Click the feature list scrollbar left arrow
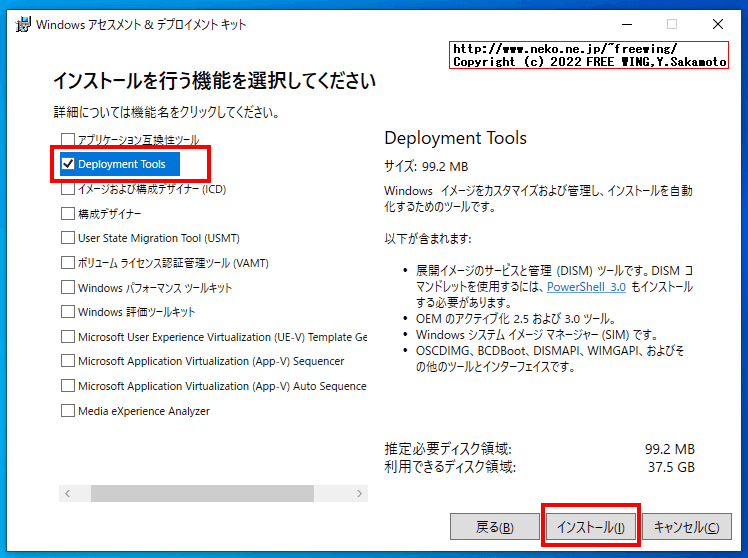 (68, 494)
